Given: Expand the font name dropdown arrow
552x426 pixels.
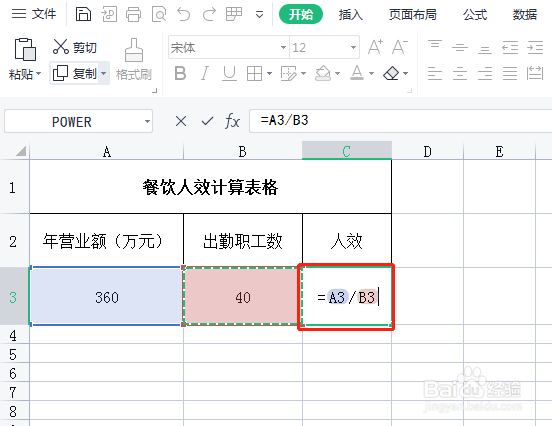Looking at the screenshot, I should point(283,47).
